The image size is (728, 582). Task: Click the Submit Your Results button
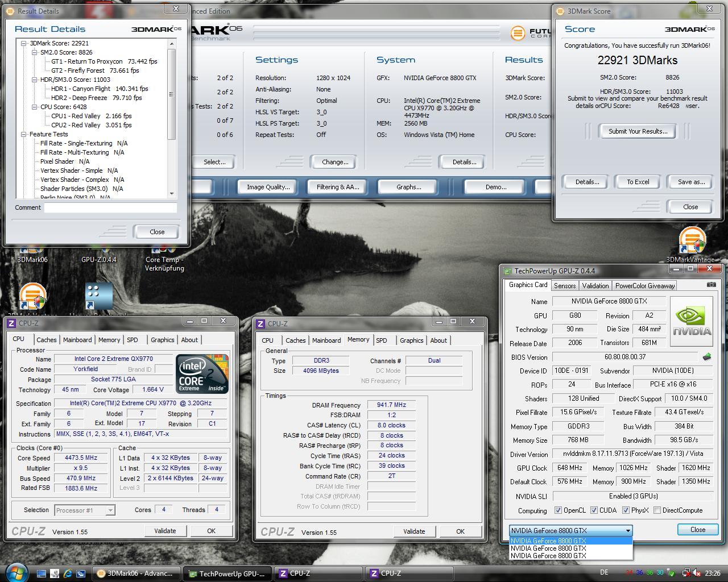pyautogui.click(x=638, y=131)
